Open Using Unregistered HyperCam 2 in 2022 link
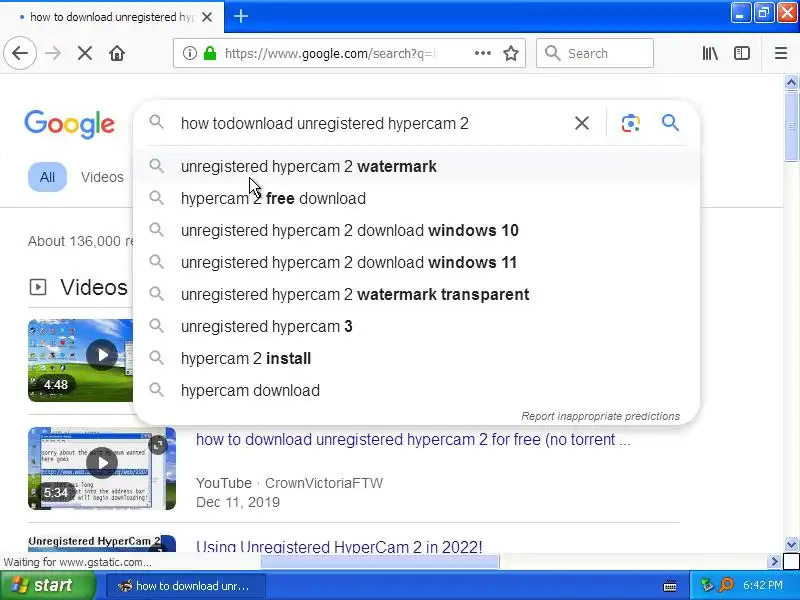The image size is (800, 600). click(339, 546)
